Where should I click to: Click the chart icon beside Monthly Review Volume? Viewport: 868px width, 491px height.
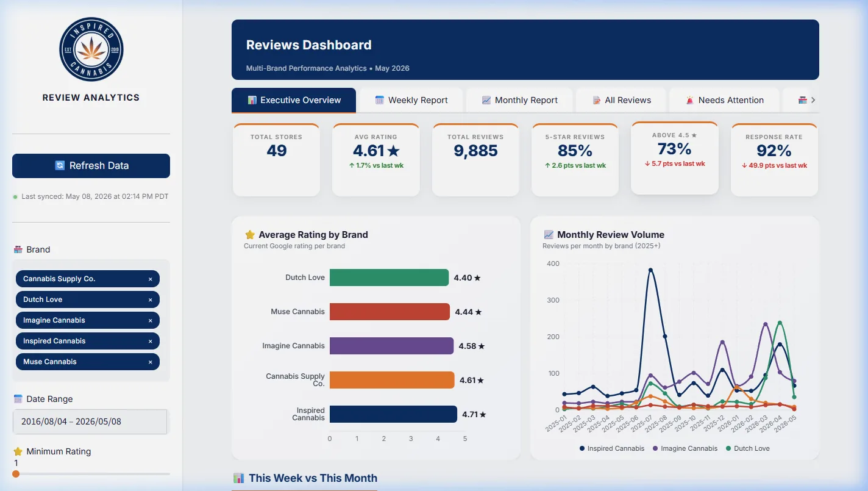point(549,235)
